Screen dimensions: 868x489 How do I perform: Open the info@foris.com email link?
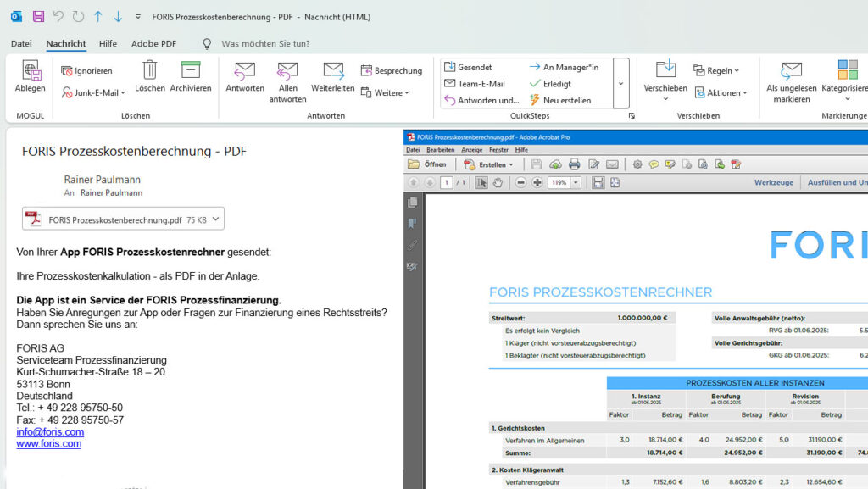(50, 431)
